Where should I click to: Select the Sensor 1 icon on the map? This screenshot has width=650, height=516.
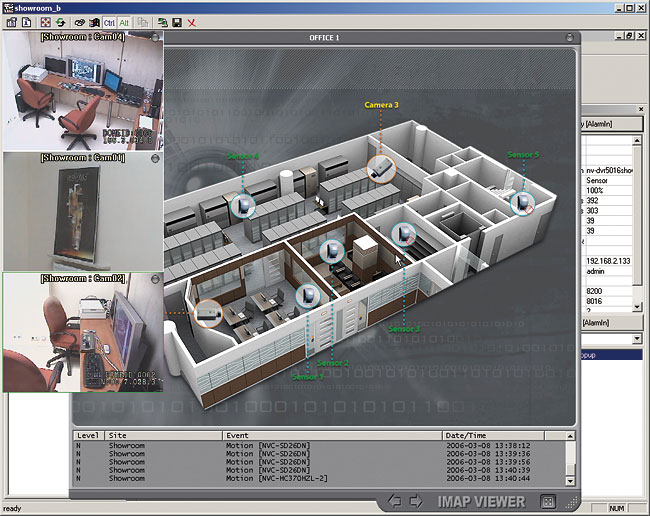click(x=308, y=296)
